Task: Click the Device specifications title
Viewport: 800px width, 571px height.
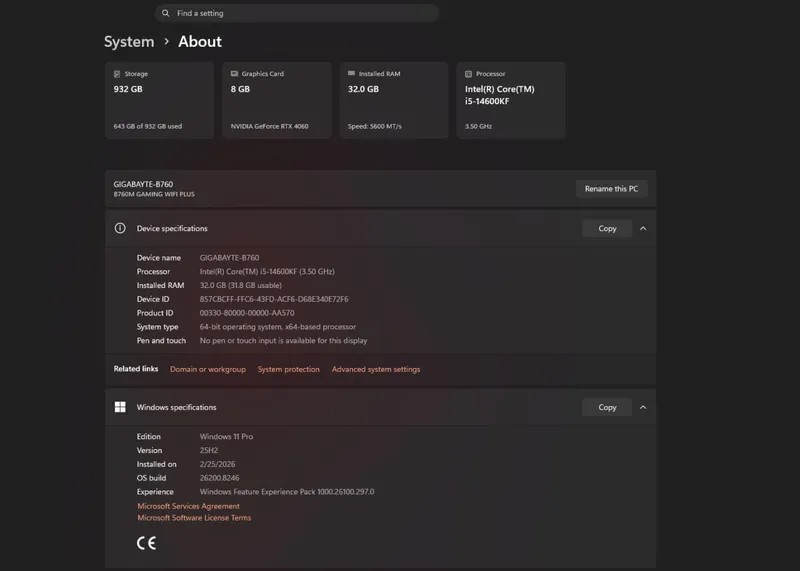Action: (172, 229)
